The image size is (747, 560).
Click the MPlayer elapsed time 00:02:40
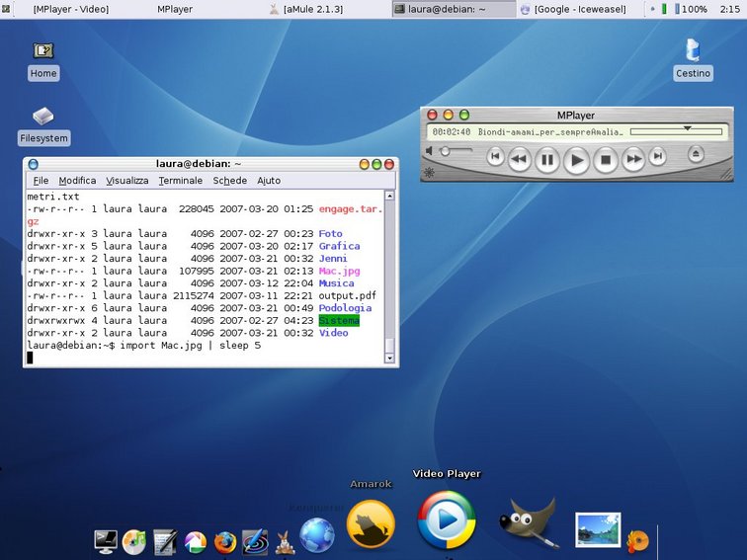(452, 132)
